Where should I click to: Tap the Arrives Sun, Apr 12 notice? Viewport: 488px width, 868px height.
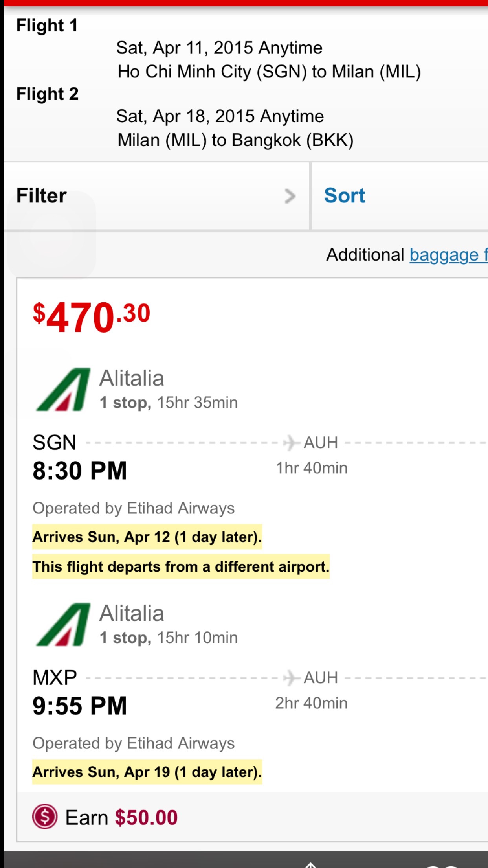pos(147,537)
